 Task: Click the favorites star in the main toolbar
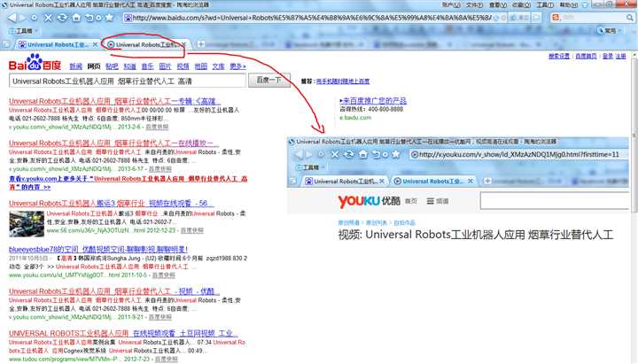click(x=110, y=18)
